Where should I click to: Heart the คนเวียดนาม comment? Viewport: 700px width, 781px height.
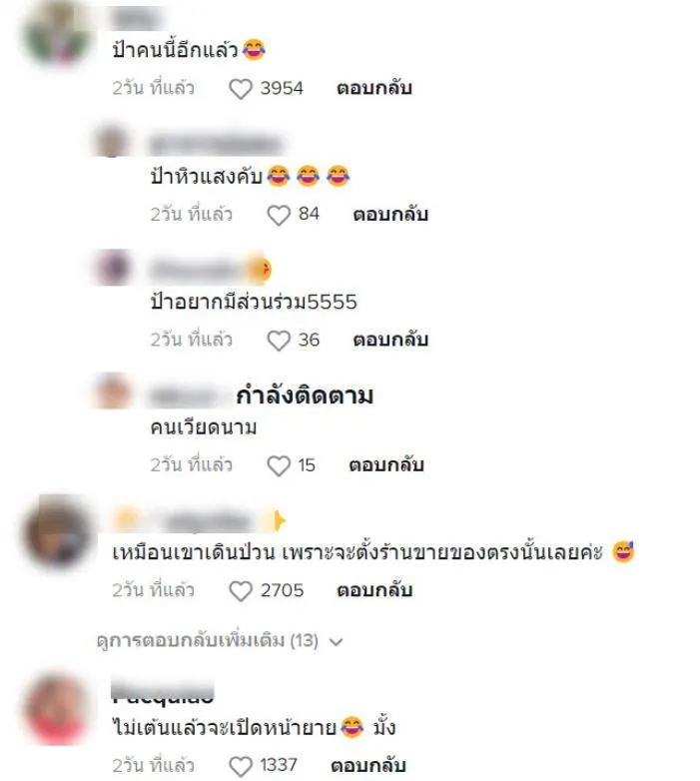(x=279, y=465)
